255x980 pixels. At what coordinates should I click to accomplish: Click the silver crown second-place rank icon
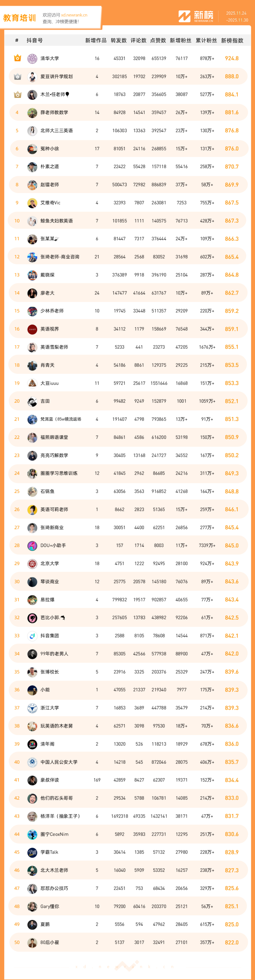pyautogui.click(x=17, y=76)
